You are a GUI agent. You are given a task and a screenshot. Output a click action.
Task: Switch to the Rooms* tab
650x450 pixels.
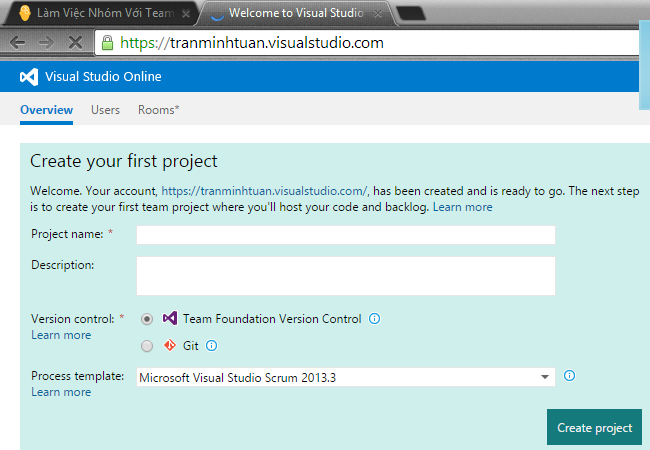pos(158,110)
